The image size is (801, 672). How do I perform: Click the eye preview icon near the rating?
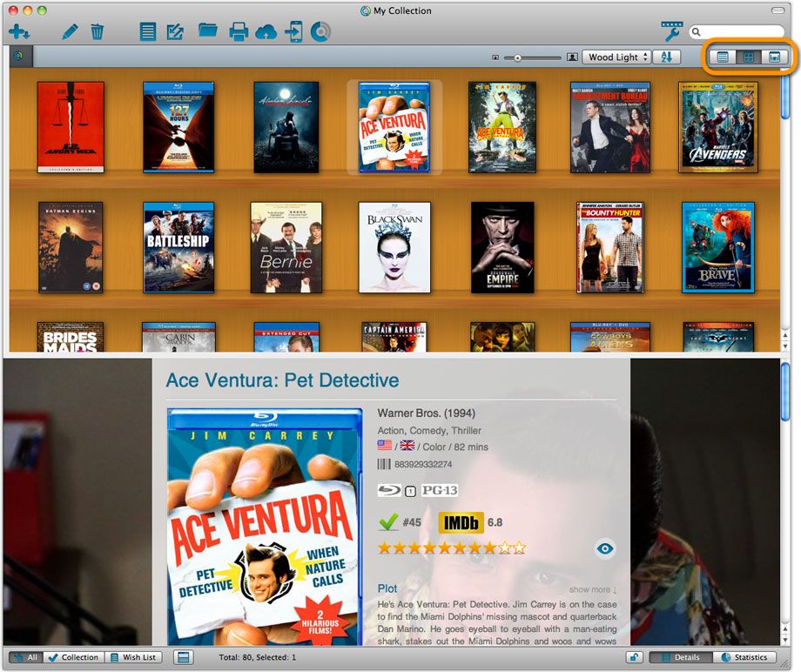click(x=603, y=549)
